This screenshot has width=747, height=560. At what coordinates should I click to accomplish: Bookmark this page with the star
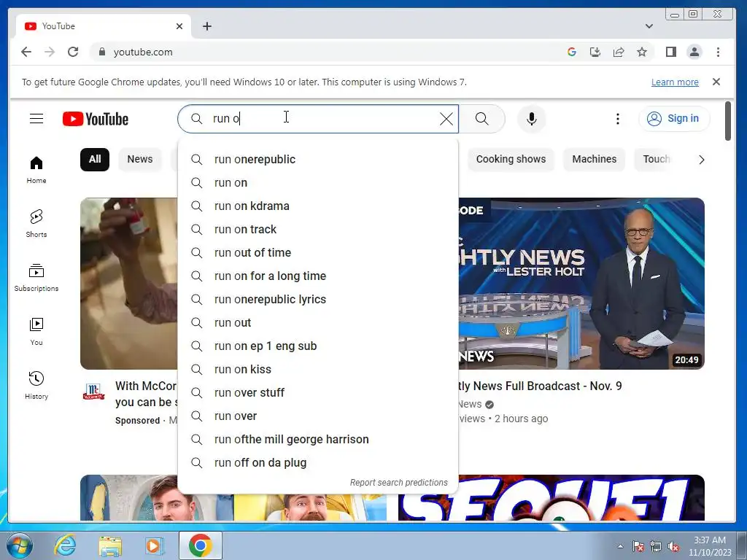click(642, 52)
